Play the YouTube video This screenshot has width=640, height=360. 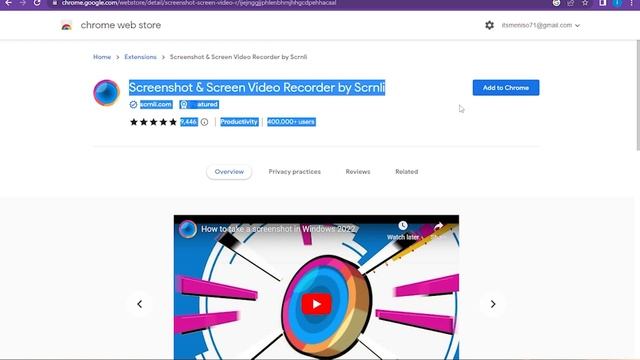click(x=316, y=304)
